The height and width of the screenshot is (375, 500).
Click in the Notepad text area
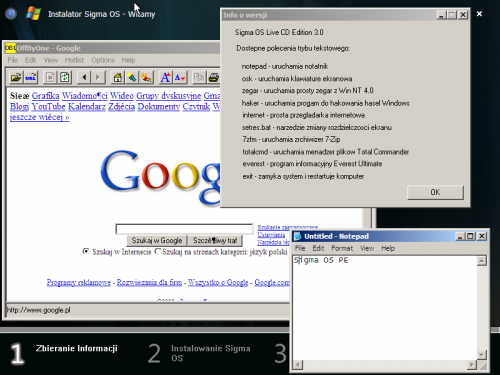coord(384,308)
